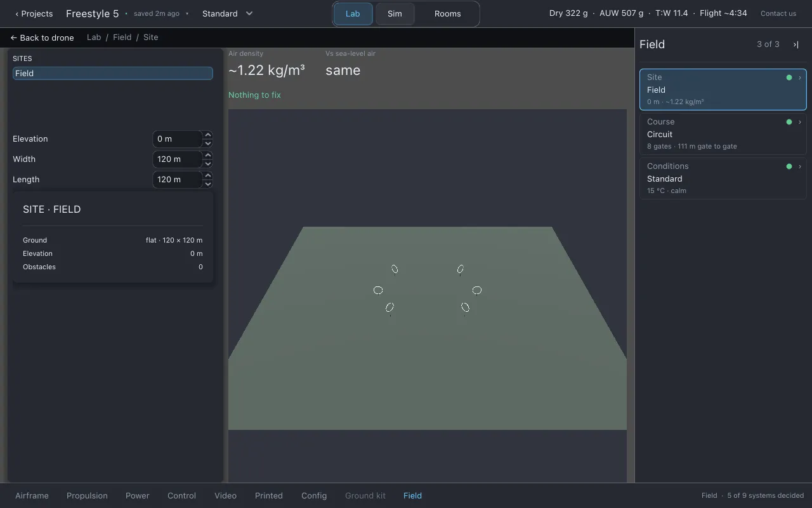
Task: Decrease the Elevation value with the down arrow
Action: coord(208,144)
